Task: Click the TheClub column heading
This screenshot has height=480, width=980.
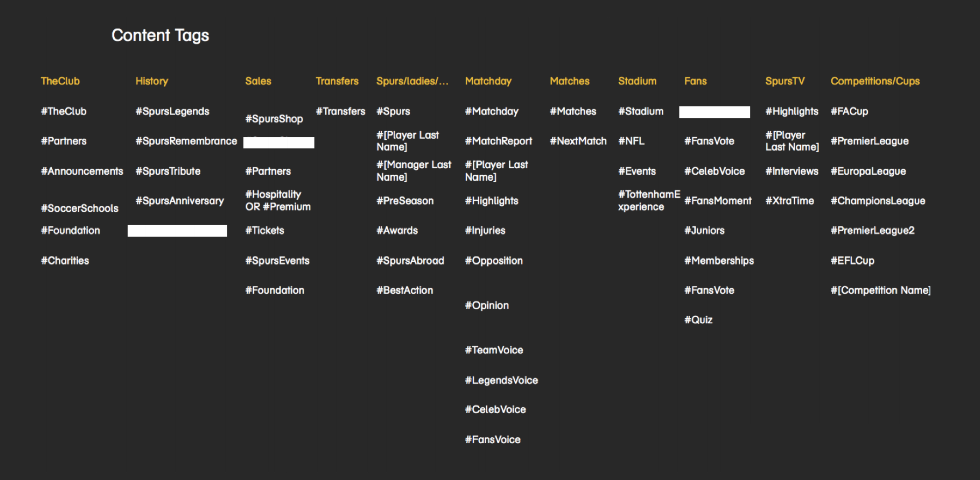Action: pos(60,81)
